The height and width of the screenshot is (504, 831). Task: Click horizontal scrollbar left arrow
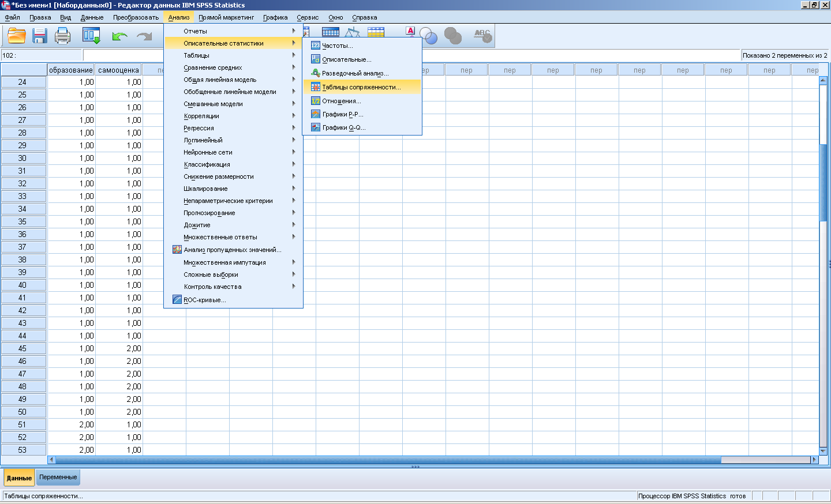(x=51, y=460)
